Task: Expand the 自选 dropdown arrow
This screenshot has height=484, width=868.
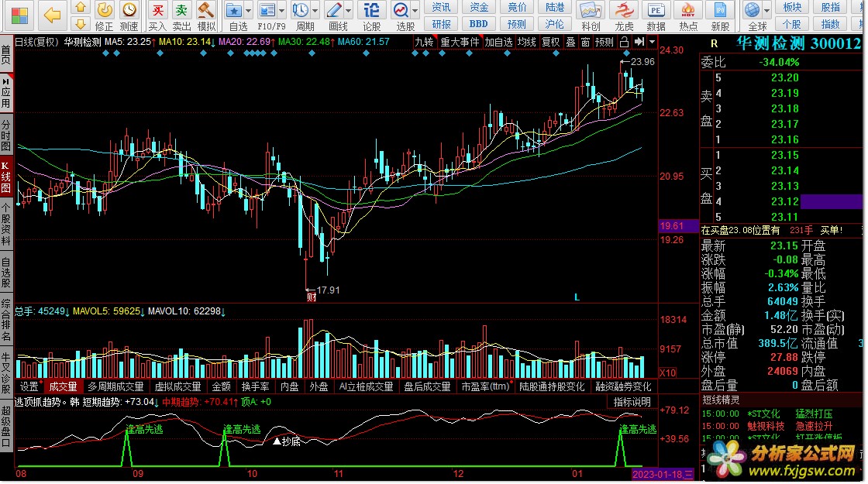Action: (248, 11)
